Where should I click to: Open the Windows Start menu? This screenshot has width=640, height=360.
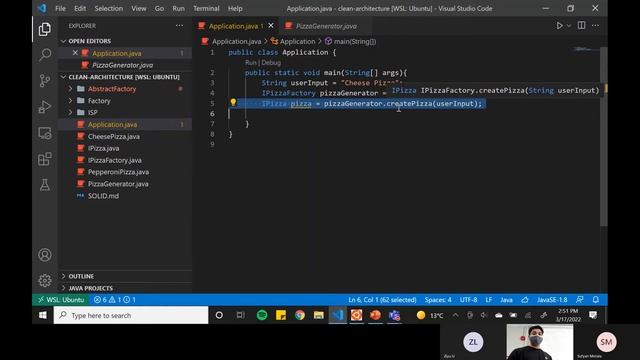coord(43,315)
